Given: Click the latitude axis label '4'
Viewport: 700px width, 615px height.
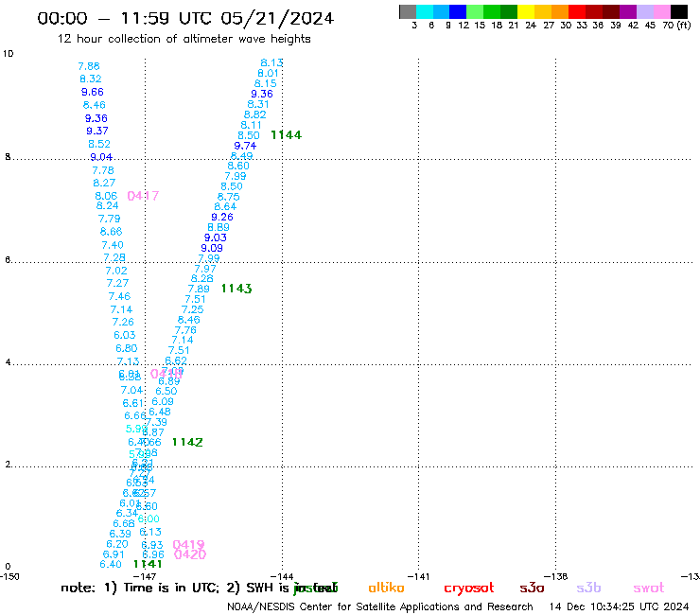Looking at the screenshot, I should point(8,361).
